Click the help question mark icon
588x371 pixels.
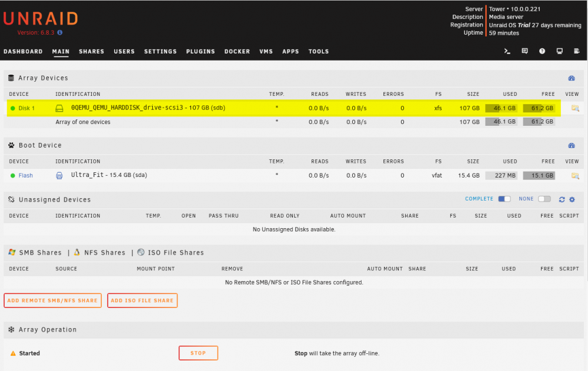coord(542,51)
